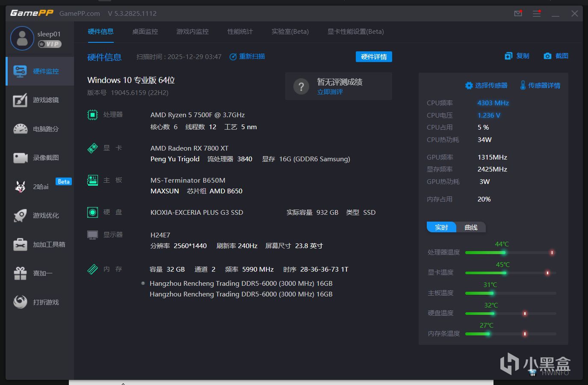Click the 复制 copy icon
The height and width of the screenshot is (385, 588).
pyautogui.click(x=508, y=56)
